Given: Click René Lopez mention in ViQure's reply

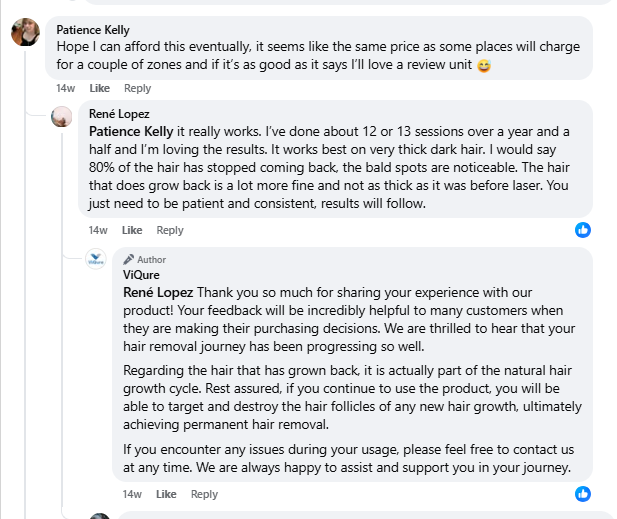Looking at the screenshot, I should 159,292.
